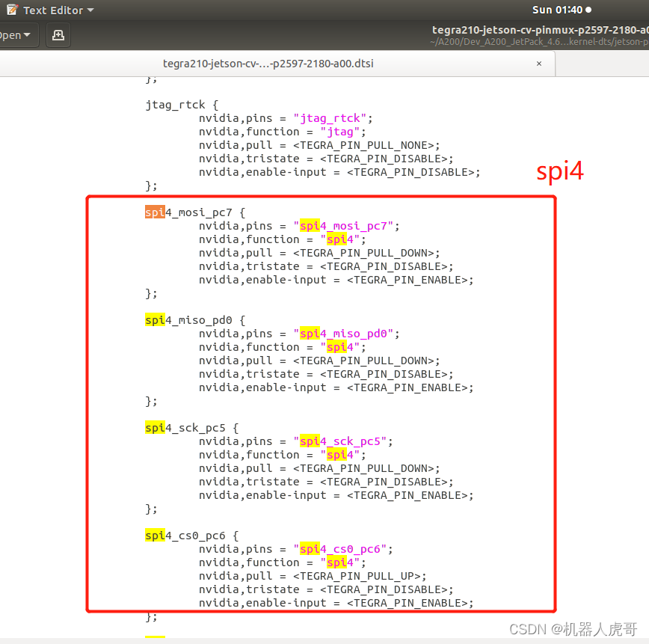Click nvidia,enable-input line in spi4_cs0_pc6 block
This screenshot has width=649, height=644.
click(336, 603)
